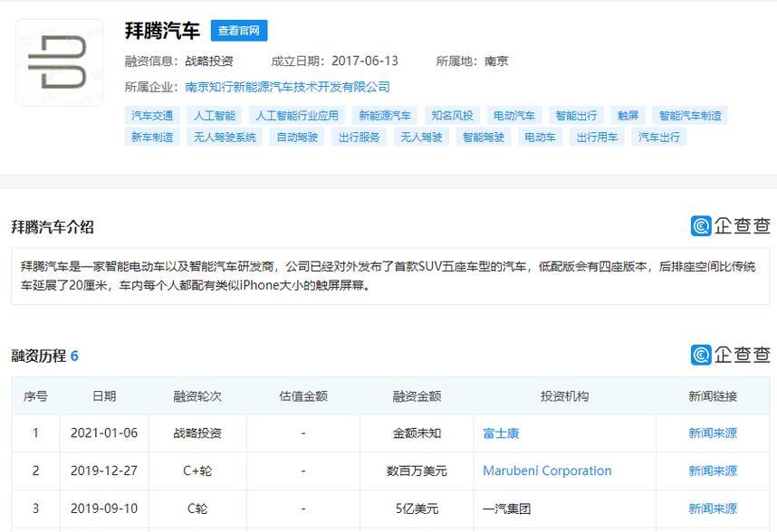The width and height of the screenshot is (777, 532).
Task: Click the 拜腾汽车介绍 section heading
Action: tap(53, 227)
